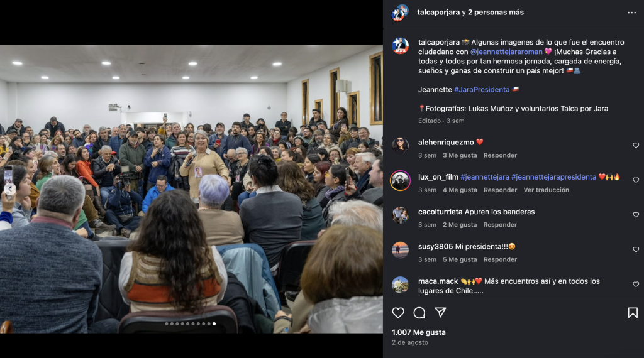Like the comment by alehenriquezmo
This screenshot has height=358, width=644.
(636, 145)
